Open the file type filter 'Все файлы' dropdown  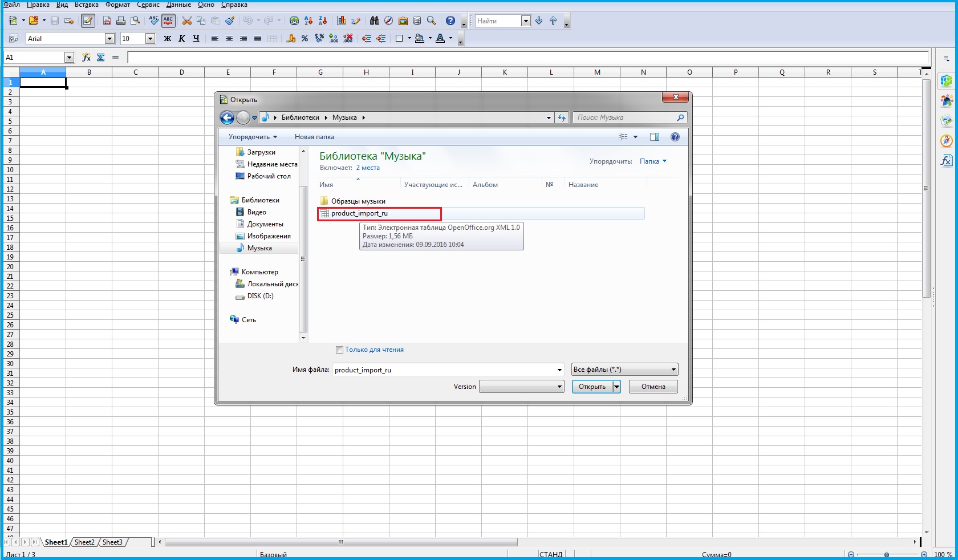click(625, 370)
